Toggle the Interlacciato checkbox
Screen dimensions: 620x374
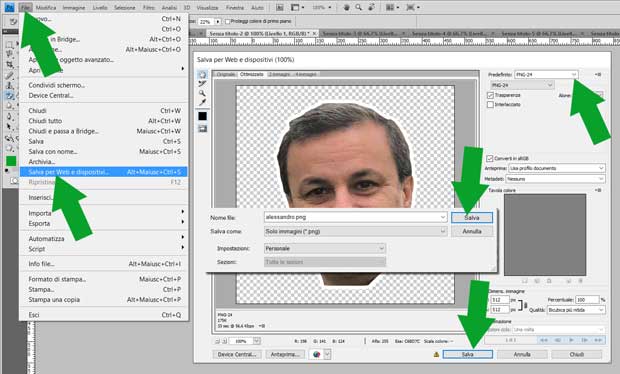(x=490, y=105)
